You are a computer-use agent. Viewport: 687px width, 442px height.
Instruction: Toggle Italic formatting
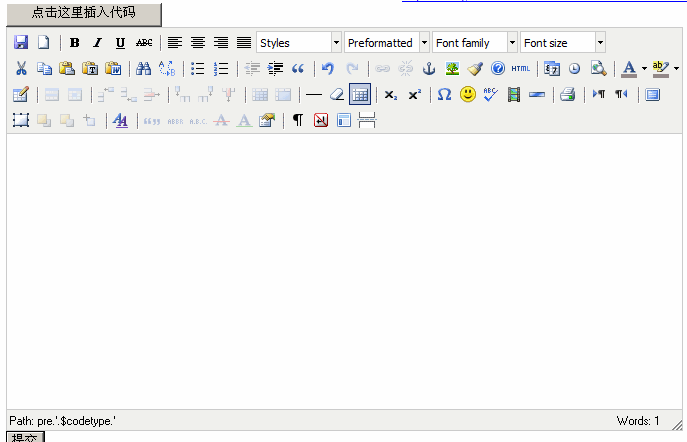point(97,42)
